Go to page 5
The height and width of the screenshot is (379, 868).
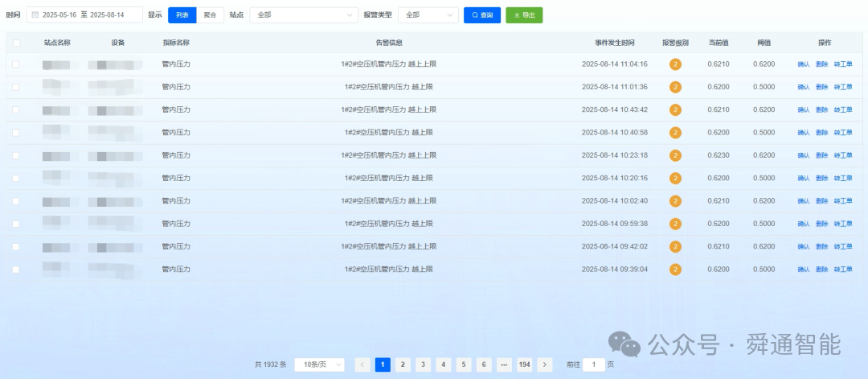click(464, 365)
